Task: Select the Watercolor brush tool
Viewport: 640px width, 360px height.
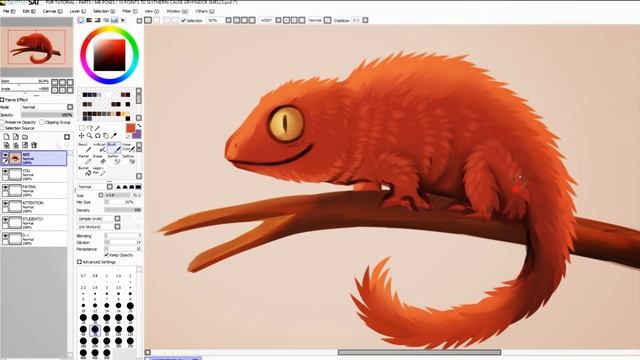Action: click(x=128, y=147)
